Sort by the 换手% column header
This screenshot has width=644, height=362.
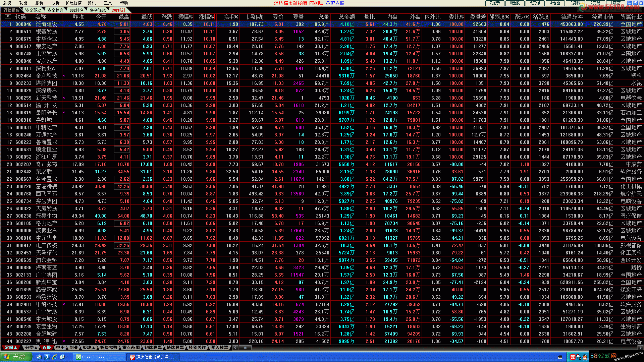tap(231, 17)
